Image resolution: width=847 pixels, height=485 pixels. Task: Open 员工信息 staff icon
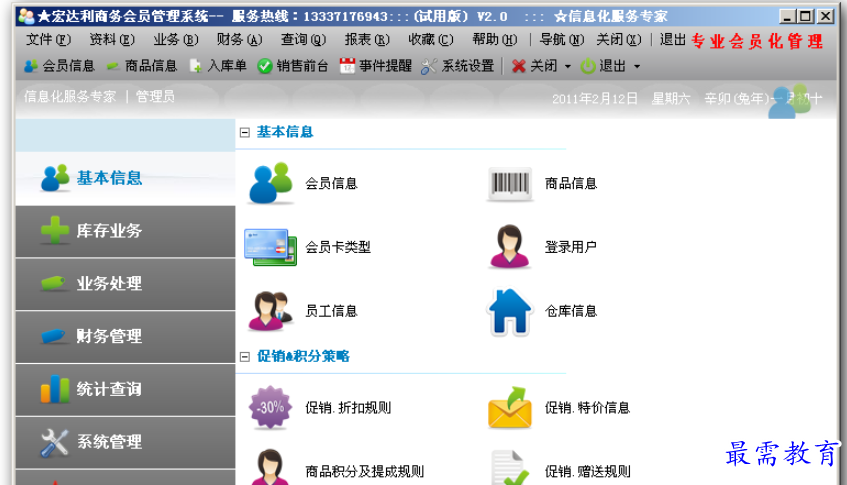(270, 311)
